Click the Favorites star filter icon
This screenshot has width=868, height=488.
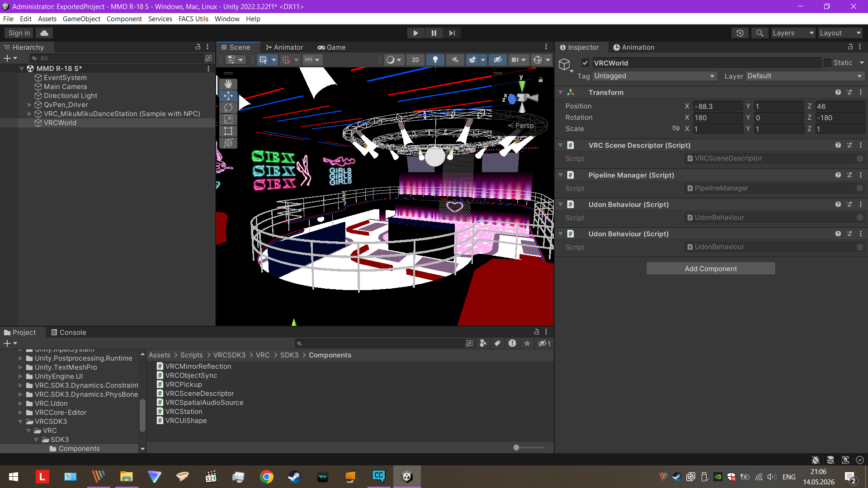click(x=527, y=343)
